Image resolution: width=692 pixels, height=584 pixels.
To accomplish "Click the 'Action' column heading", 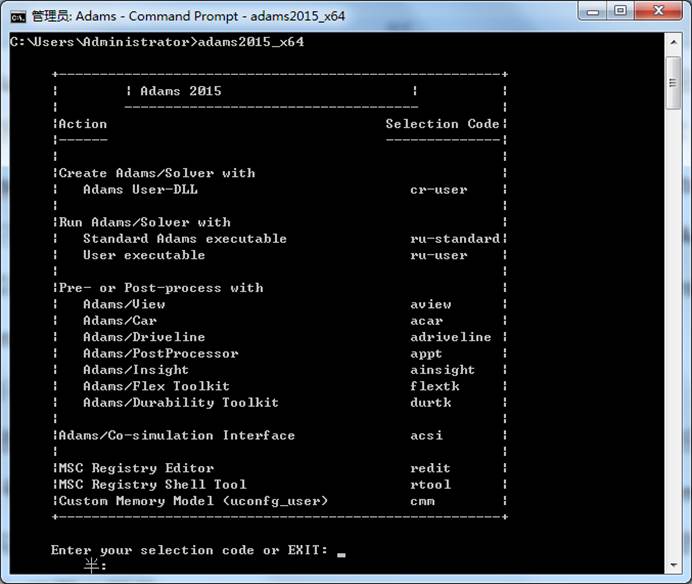I will [x=83, y=124].
